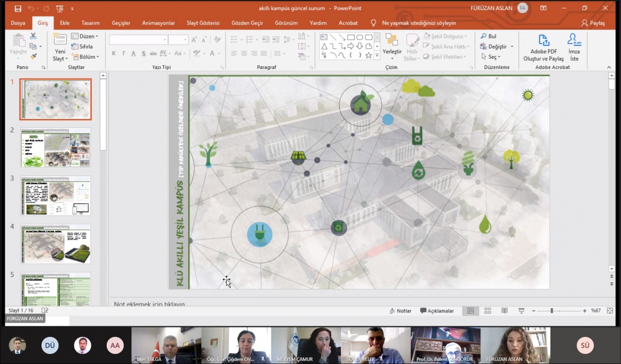Open the Paragraf dialog launcher
This screenshot has width=621, height=364.
311,68
